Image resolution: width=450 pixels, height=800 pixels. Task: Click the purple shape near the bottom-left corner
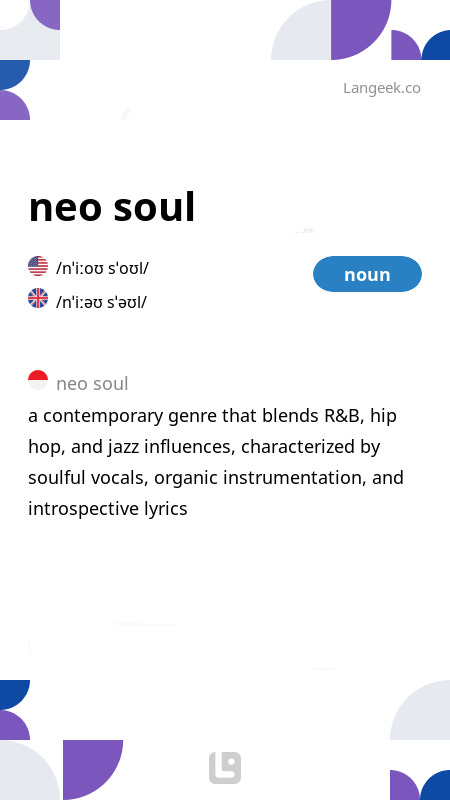(93, 770)
